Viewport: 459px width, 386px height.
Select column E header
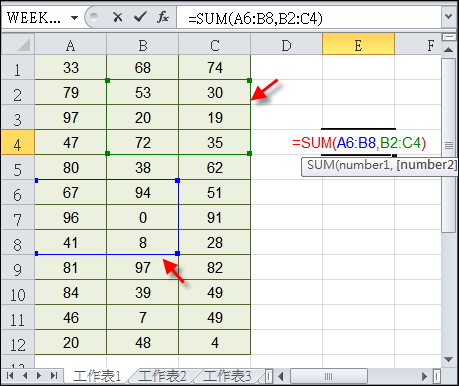point(358,45)
